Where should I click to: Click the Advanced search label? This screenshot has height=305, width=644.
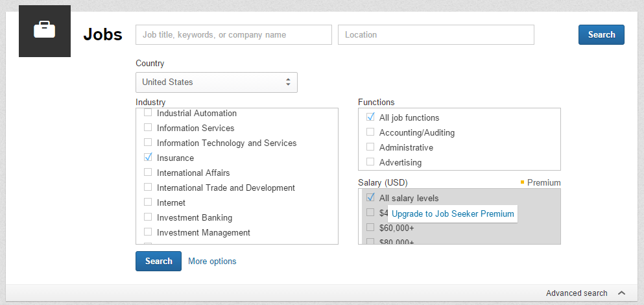point(577,293)
